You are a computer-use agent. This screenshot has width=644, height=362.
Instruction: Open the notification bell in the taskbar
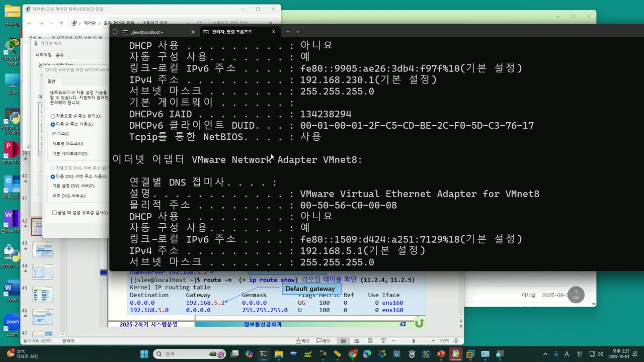point(634,354)
